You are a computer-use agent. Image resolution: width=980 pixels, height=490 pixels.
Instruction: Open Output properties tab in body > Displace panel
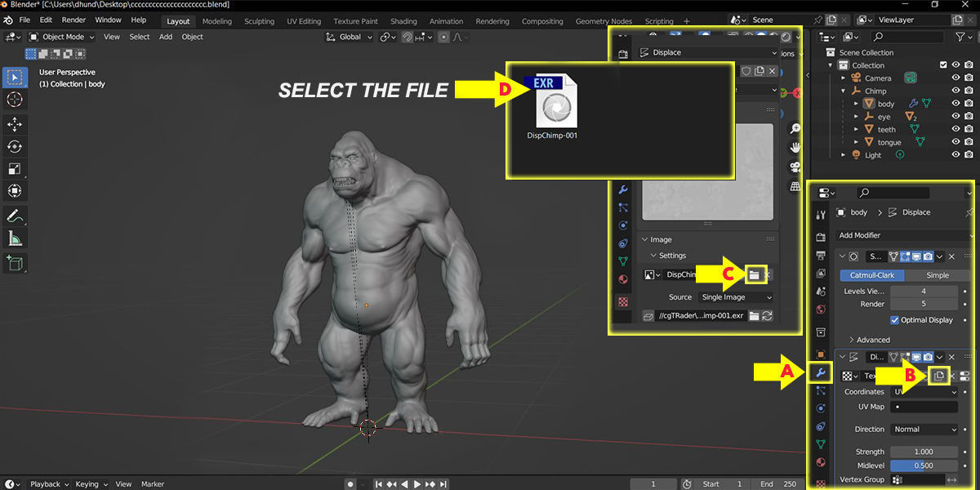[822, 255]
